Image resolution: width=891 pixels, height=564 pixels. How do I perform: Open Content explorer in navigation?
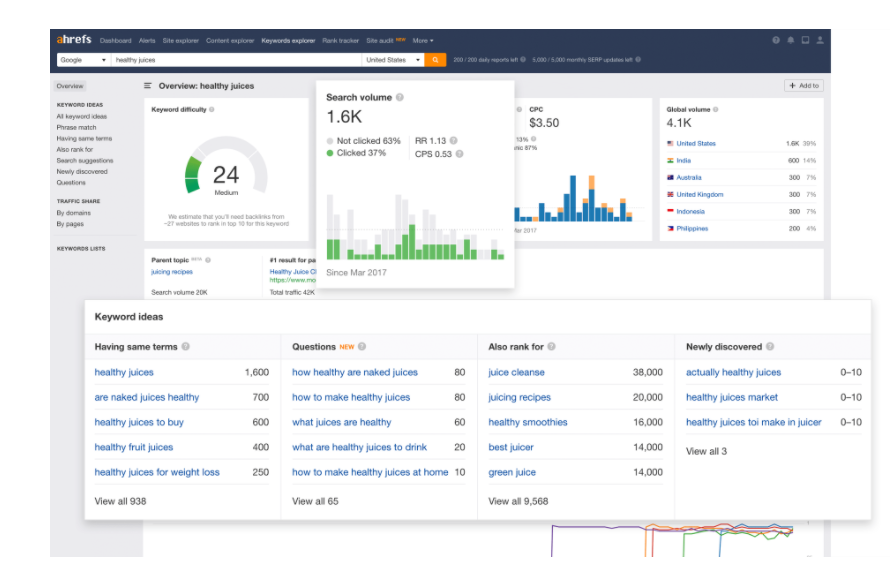(x=230, y=41)
